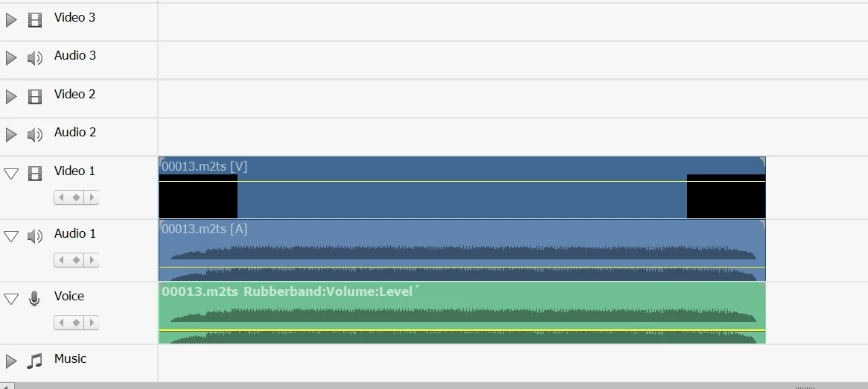
Task: Collapse the Video 1 track
Action: coord(11,174)
